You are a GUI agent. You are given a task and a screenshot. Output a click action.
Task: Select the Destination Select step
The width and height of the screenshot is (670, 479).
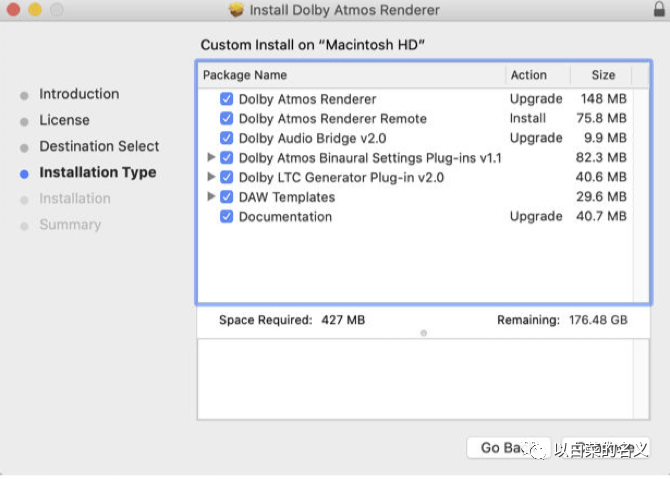99,146
